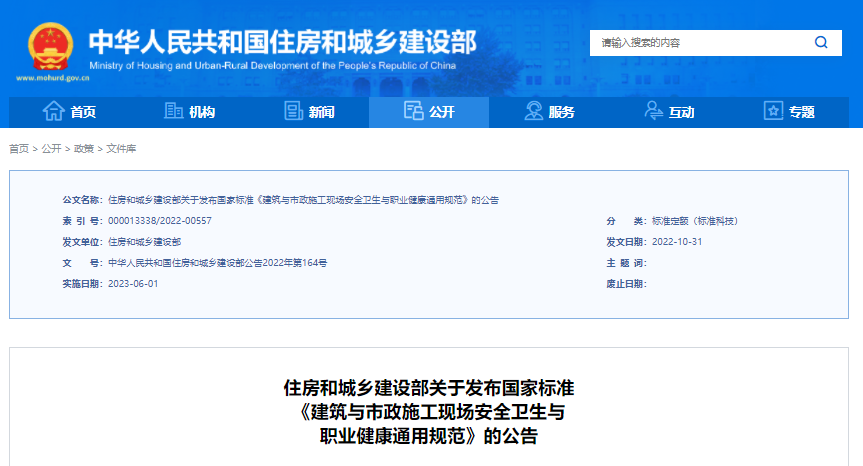863x466 pixels.
Task: Click the implementation date 2023-06-01
Action: point(133,284)
